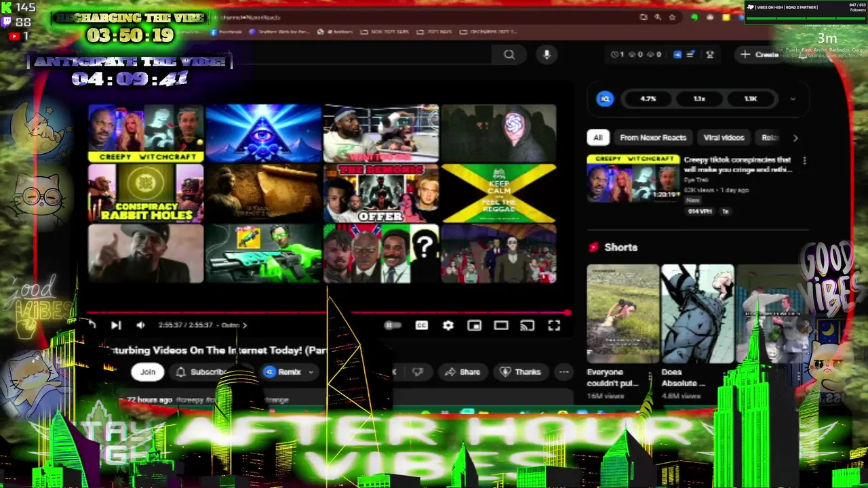Select the From Nexor Reacts chip
Viewport: 868px width, 488px height.
coord(653,138)
